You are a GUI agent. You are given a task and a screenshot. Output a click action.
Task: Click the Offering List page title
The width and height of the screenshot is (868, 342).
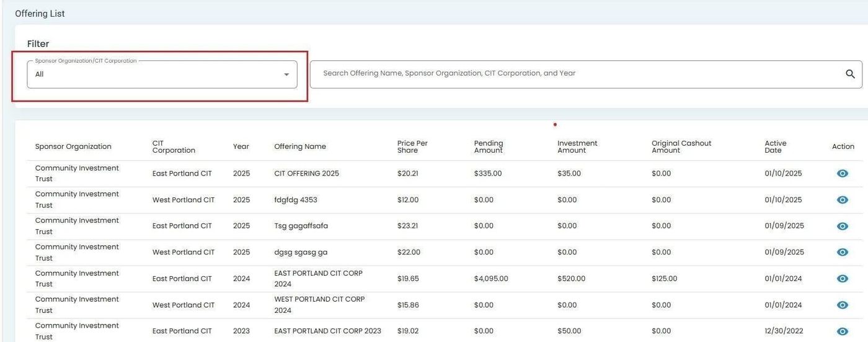pyautogui.click(x=40, y=14)
